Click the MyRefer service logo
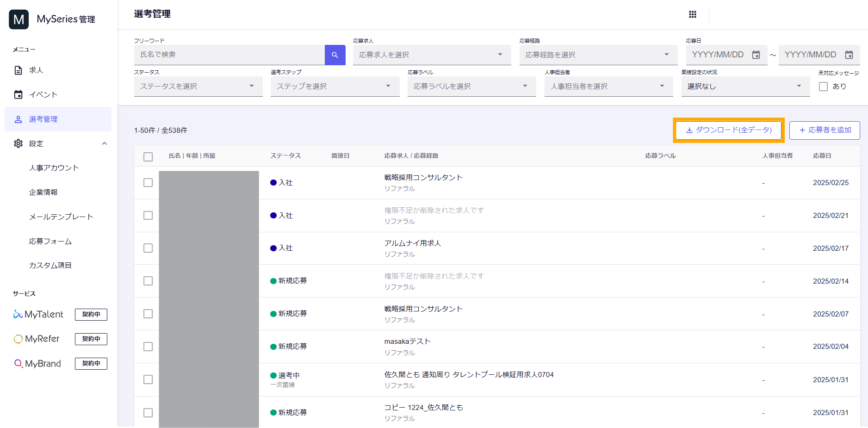Screen dimensions: 868x428 point(37,339)
